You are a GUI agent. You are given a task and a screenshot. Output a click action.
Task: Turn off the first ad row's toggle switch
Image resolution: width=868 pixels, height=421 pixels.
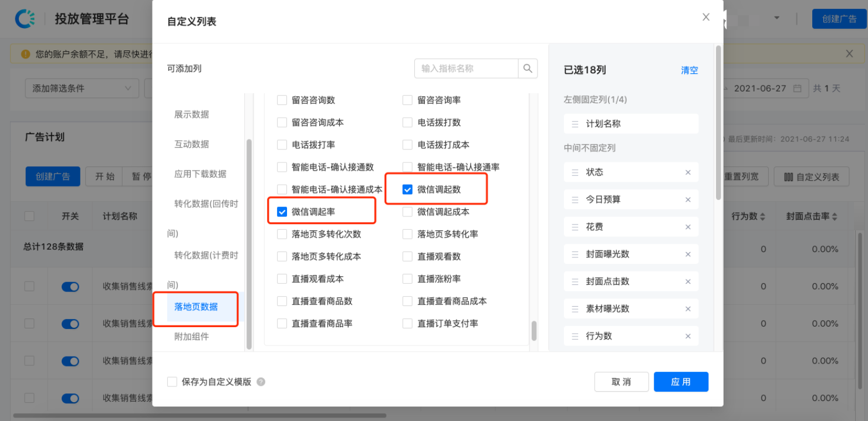click(70, 287)
